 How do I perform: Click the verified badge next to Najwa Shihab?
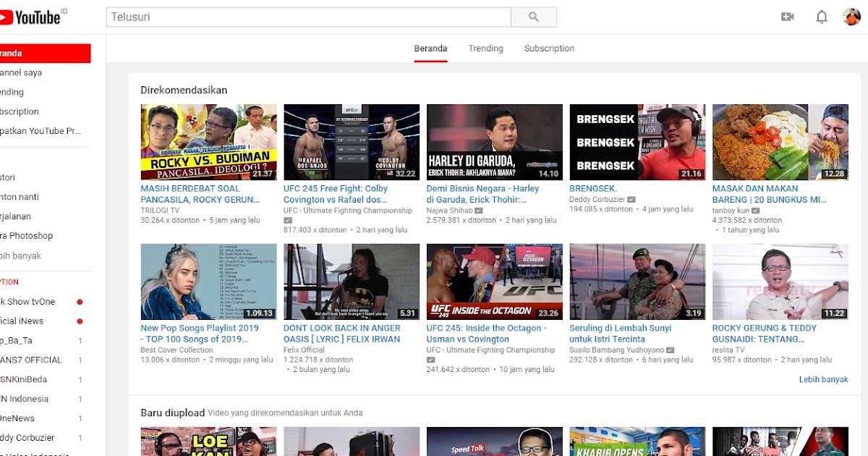click(479, 211)
